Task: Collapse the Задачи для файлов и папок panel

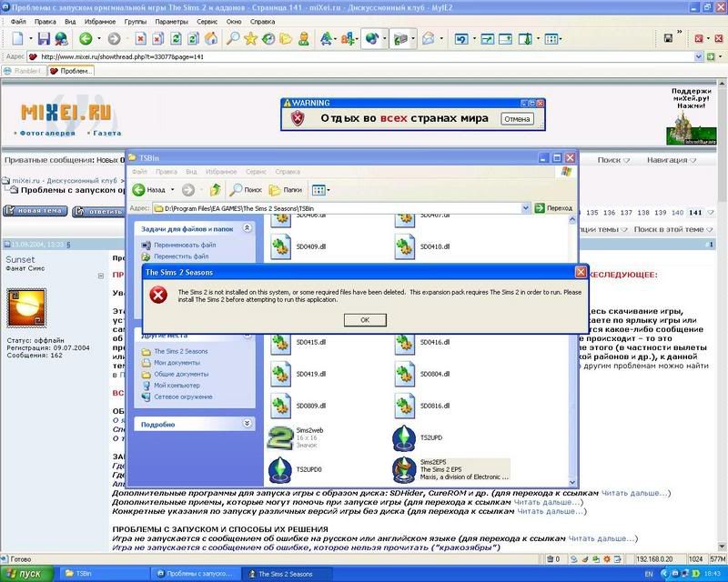Action: 247,228
